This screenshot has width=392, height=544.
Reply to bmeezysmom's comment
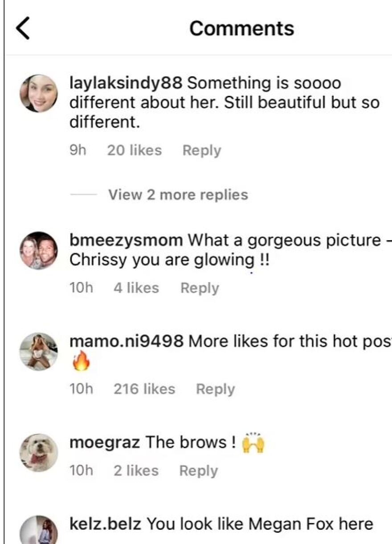point(200,288)
